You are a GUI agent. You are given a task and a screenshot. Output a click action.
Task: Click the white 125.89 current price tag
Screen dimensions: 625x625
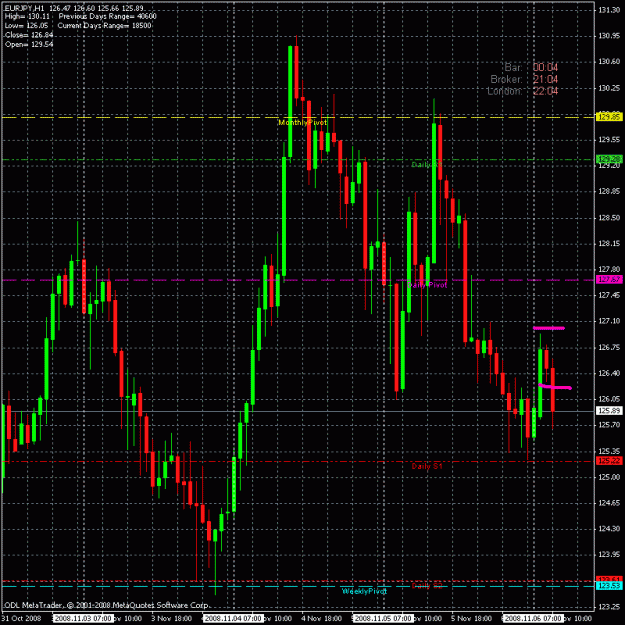coord(609,411)
